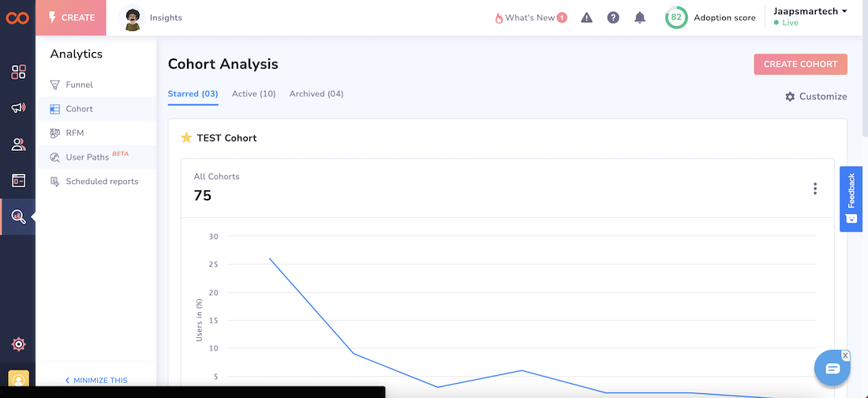This screenshot has width=868, height=398.
Task: Open the dashboard grid icon in sidebar
Action: (18, 73)
